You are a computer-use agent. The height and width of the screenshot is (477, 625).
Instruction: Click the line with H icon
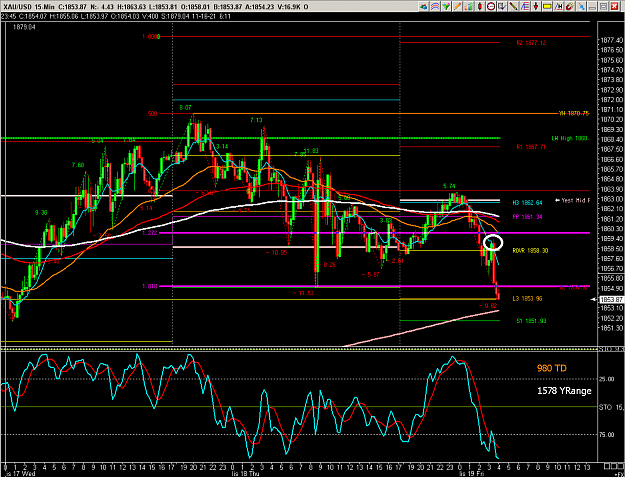coord(558,6)
